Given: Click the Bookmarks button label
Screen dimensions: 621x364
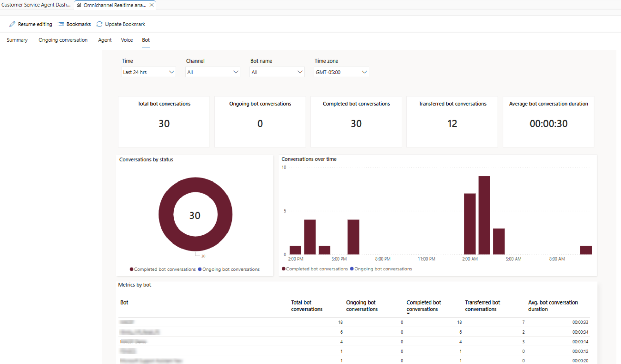Looking at the screenshot, I should coord(79,24).
